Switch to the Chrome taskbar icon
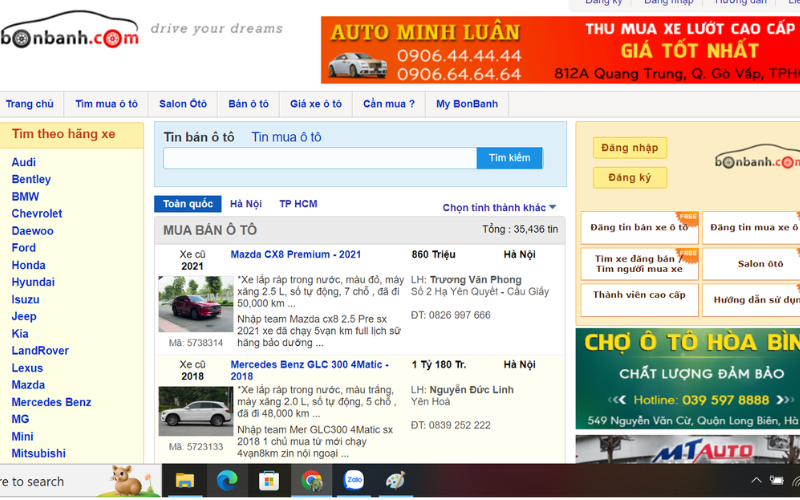The image size is (800, 500). point(311,481)
